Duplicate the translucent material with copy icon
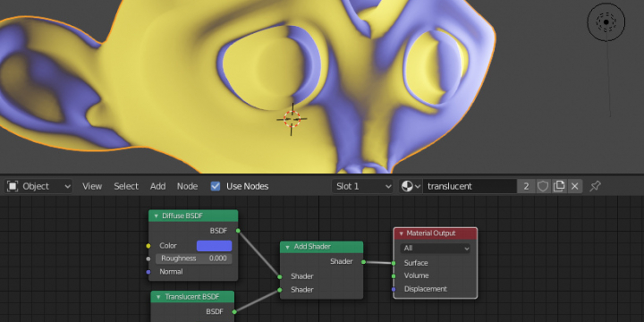This screenshot has height=322, width=644. pos(559,186)
